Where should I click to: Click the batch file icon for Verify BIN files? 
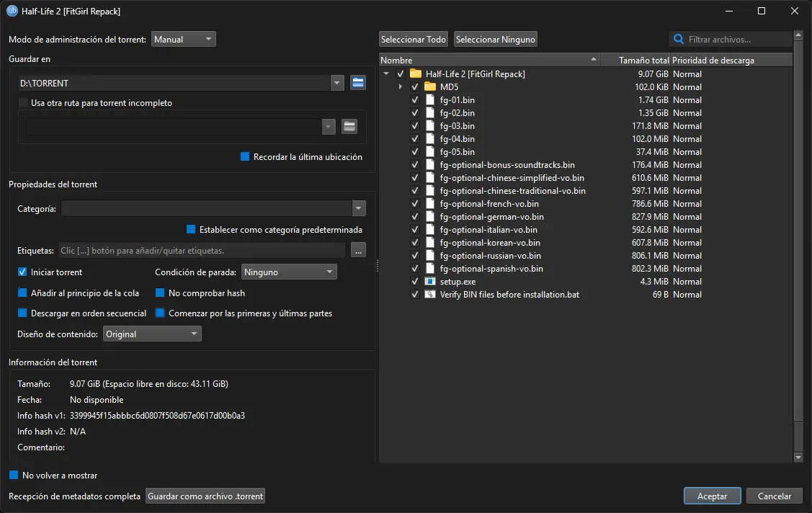point(430,295)
